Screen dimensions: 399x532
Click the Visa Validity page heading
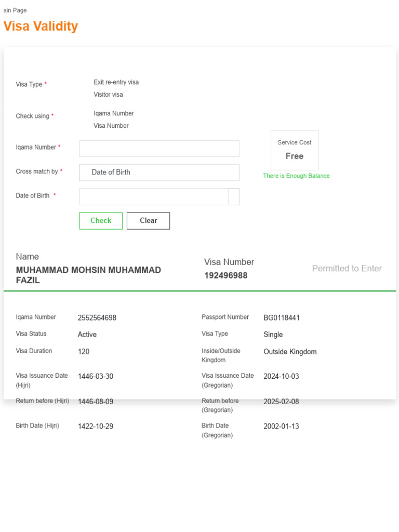[x=41, y=26]
